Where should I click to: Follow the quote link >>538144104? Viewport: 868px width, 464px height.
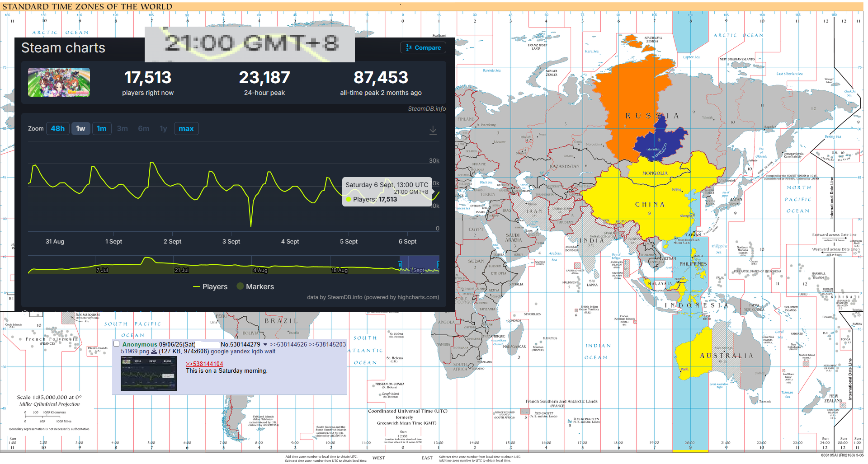coord(204,364)
